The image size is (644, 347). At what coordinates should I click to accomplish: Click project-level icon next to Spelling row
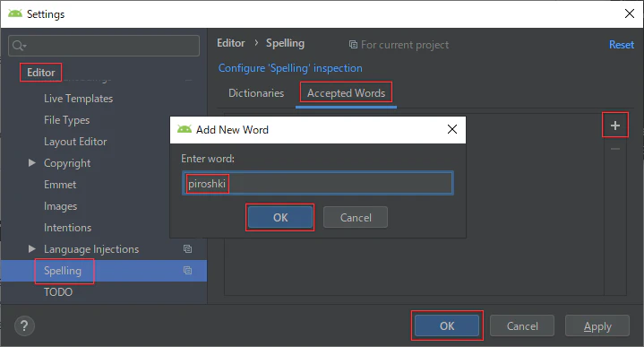coord(187,270)
